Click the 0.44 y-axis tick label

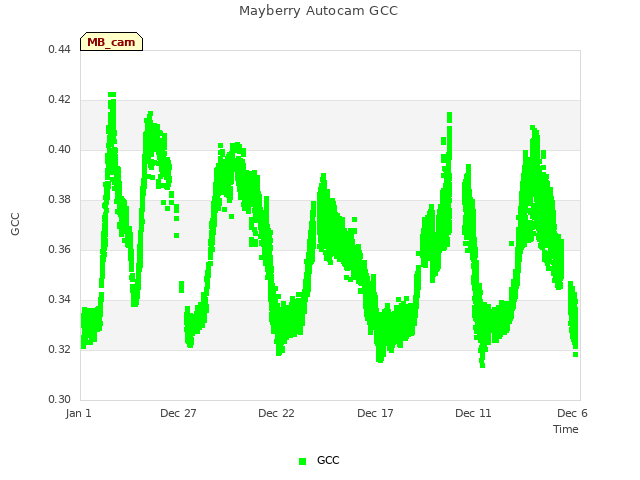coord(59,49)
